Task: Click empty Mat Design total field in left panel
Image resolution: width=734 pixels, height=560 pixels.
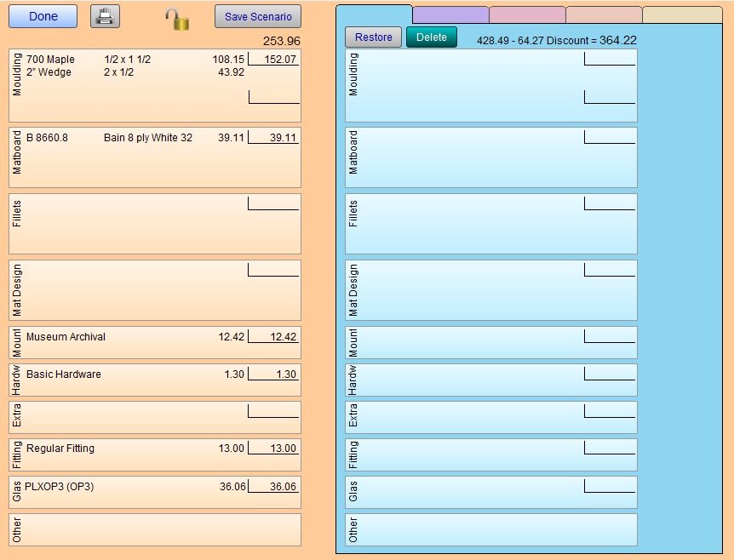Action: [273, 270]
